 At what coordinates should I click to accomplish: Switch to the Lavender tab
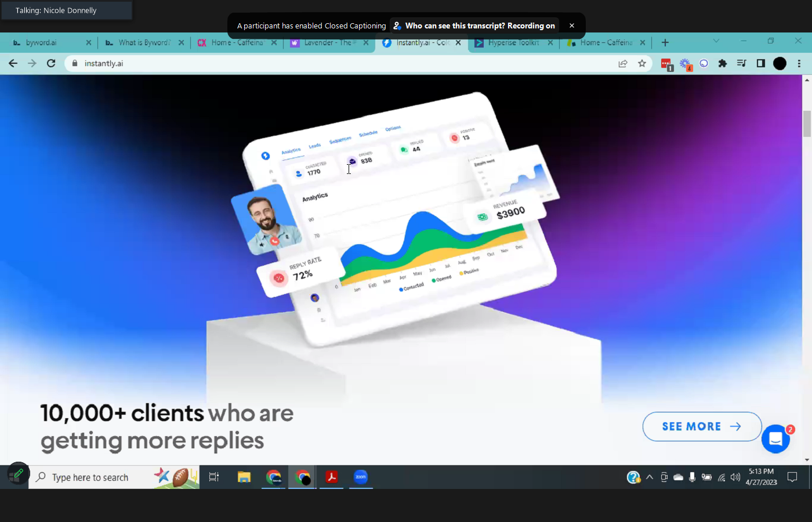327,42
